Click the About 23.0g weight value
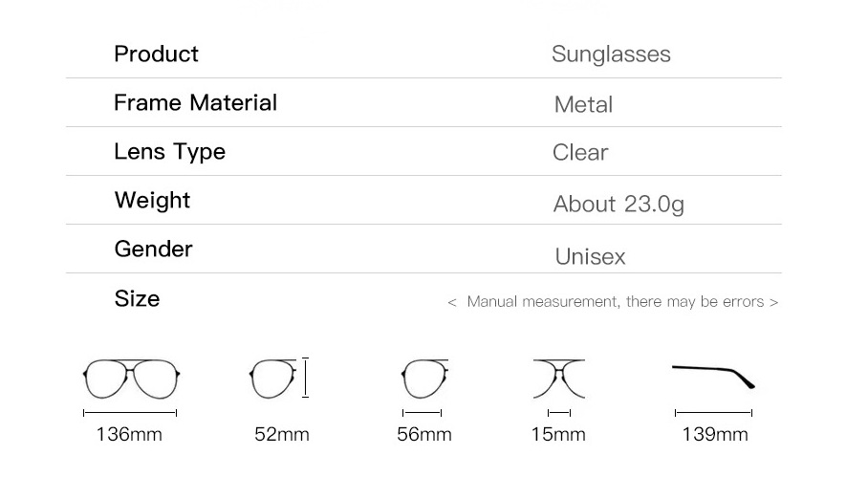This screenshot has height=499, width=868. (618, 204)
